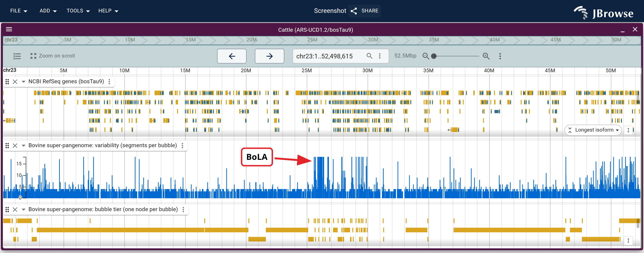The height and width of the screenshot is (253, 644).
Task: Open the HELP menu
Action: (108, 11)
